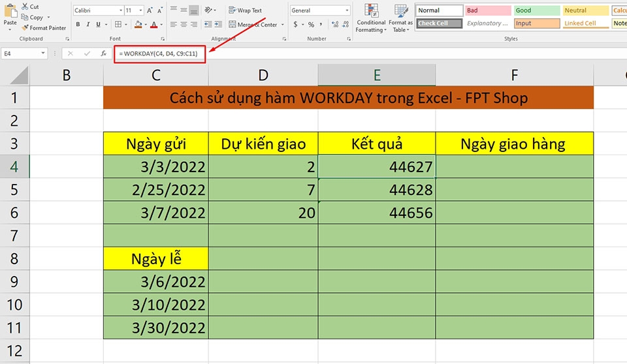Apply the Explanatory text style

488,23
